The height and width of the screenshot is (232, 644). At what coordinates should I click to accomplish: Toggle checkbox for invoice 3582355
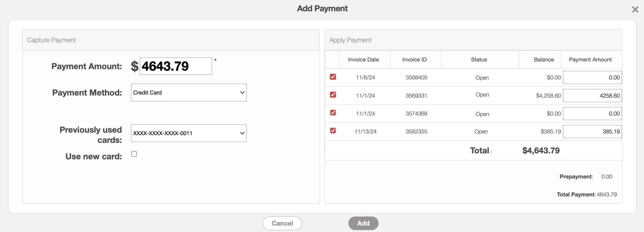(333, 131)
